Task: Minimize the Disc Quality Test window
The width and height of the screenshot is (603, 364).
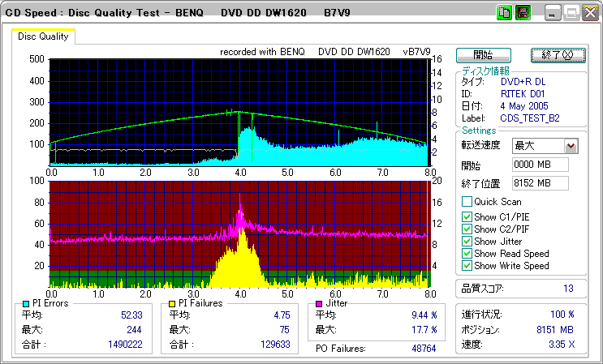Action: (553, 13)
